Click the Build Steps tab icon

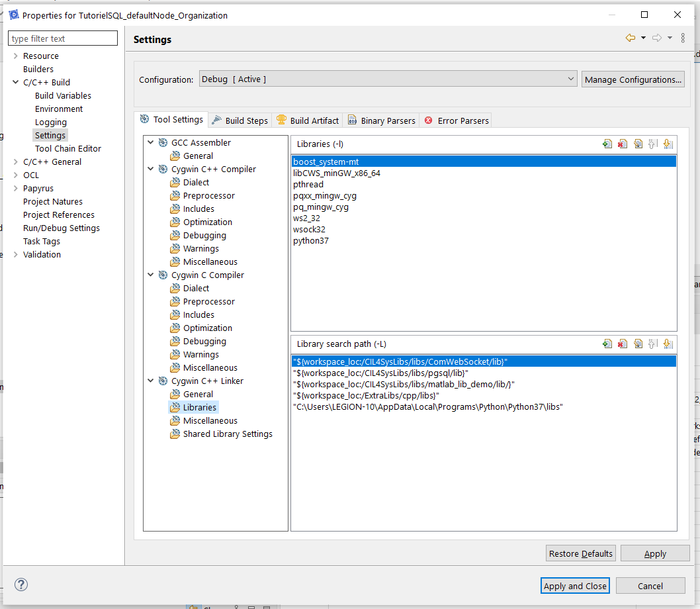tap(216, 120)
